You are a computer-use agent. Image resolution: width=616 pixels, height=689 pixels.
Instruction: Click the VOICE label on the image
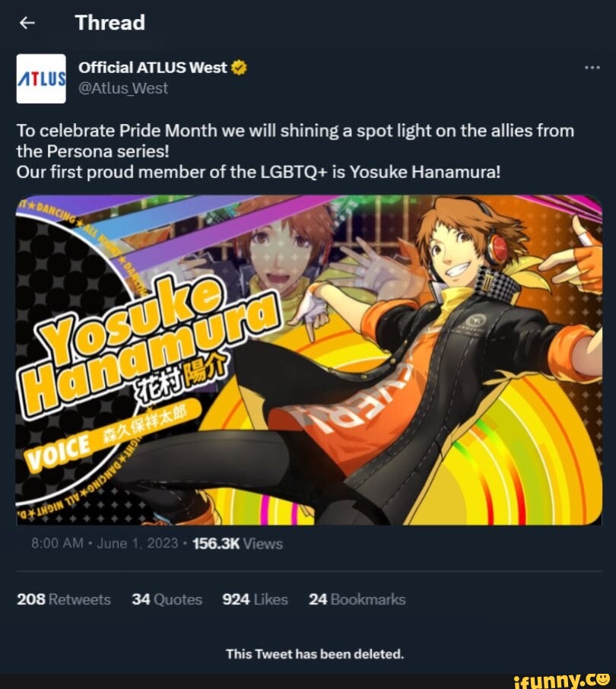click(58, 451)
